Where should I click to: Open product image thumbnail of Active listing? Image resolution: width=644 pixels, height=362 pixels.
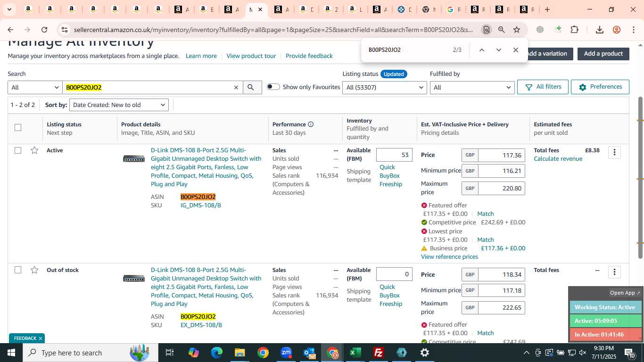134,159
